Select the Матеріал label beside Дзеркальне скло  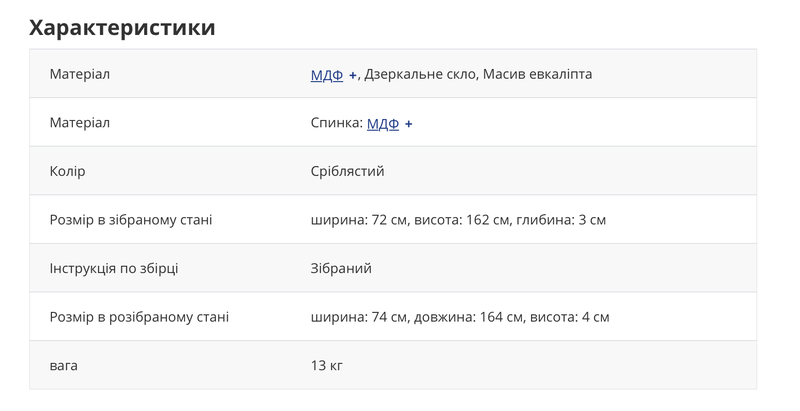(x=79, y=75)
